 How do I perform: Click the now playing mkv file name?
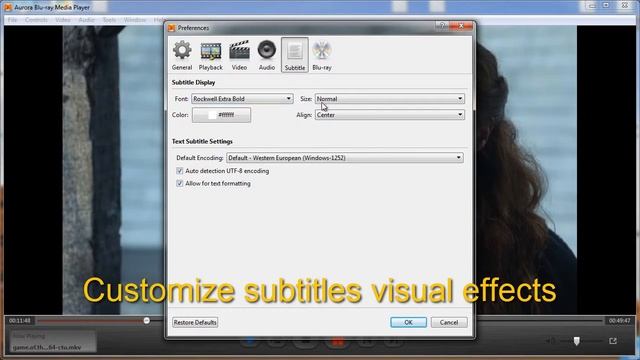click(47, 348)
